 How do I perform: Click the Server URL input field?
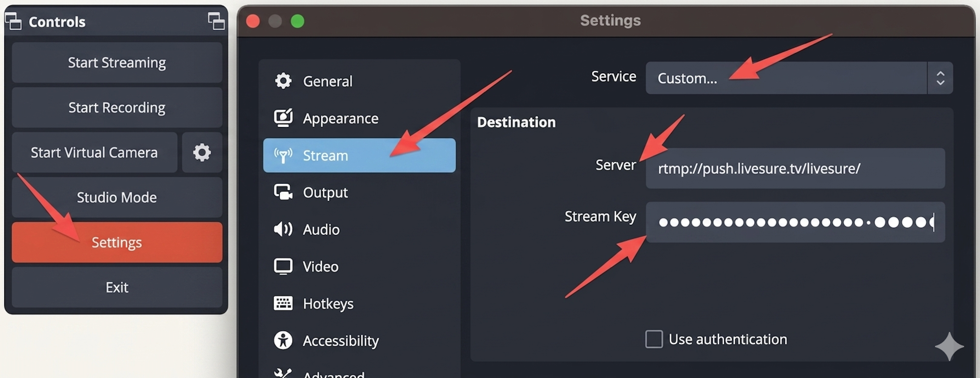click(795, 168)
